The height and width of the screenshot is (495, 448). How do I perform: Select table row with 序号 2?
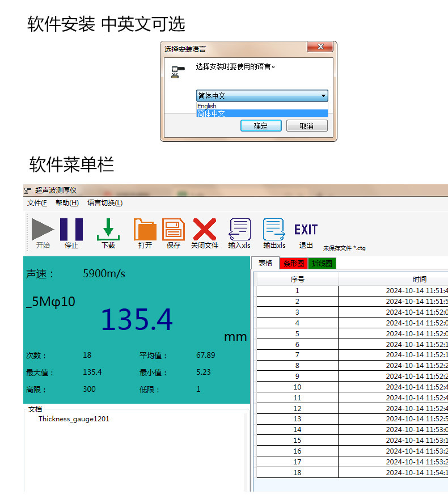coord(352,302)
